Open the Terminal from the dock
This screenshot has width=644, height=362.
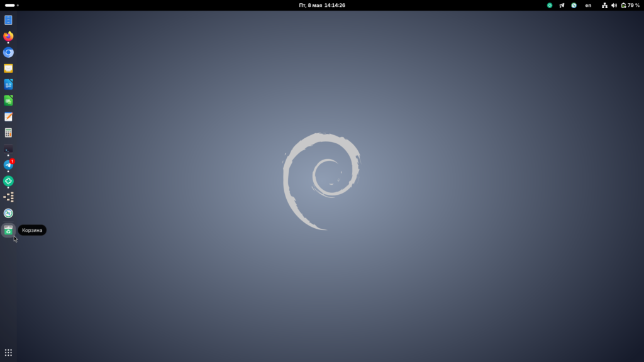[8, 149]
